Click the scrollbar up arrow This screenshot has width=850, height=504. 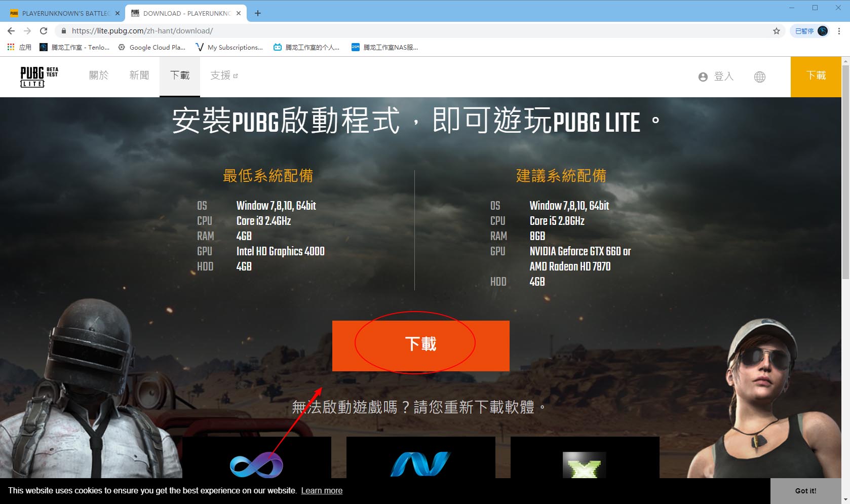845,61
